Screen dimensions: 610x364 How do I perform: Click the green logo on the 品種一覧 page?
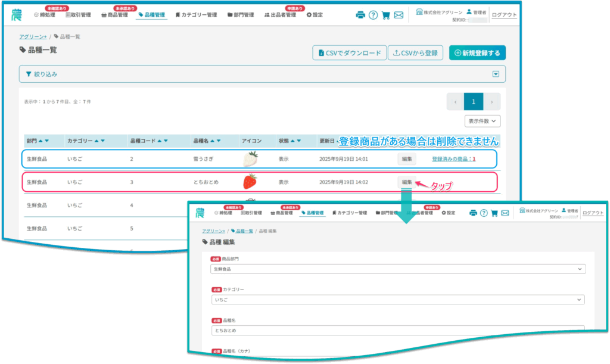[16, 14]
